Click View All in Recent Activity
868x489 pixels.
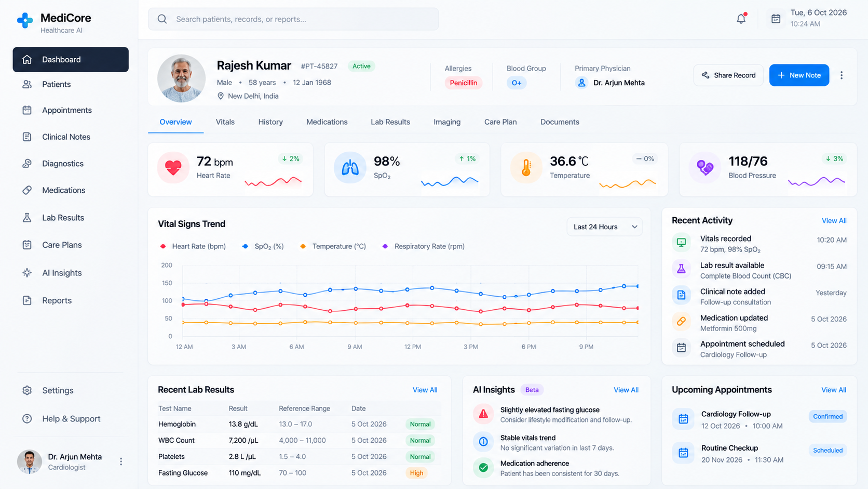834,221
